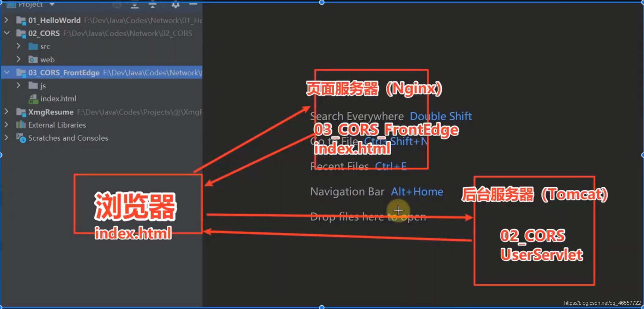Click the XmgResume module folder icon
This screenshot has height=309, width=644.
pos(21,112)
